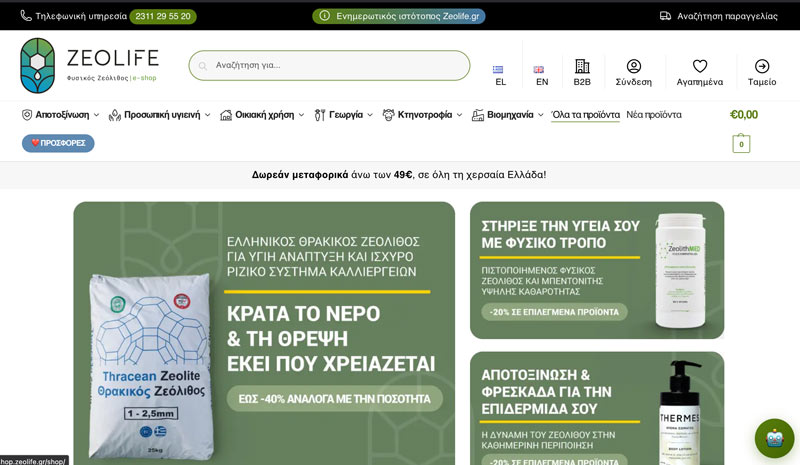Screen dimensions: 800x465
Task: Expand the Κτηνοτροφία menu chevron
Action: click(459, 115)
